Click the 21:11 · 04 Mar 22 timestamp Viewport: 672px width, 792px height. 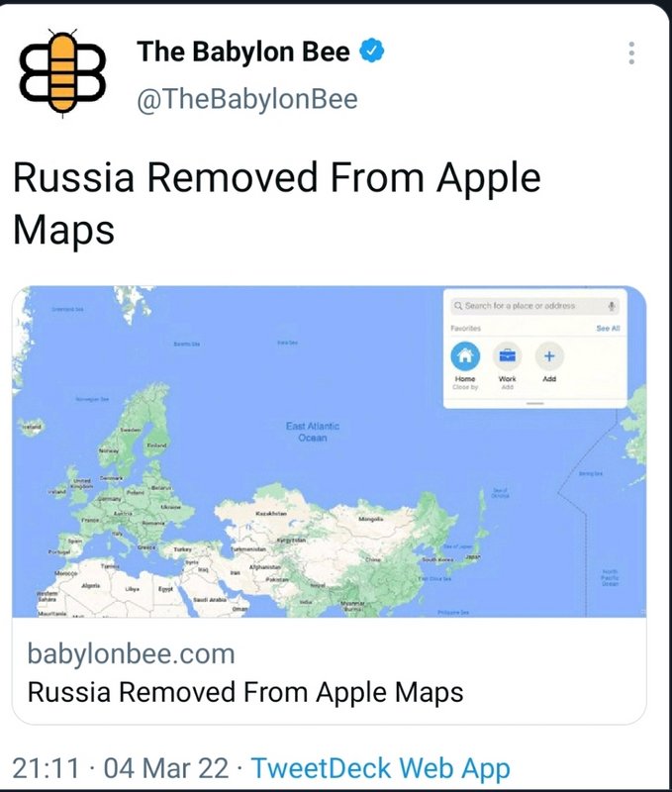click(120, 768)
